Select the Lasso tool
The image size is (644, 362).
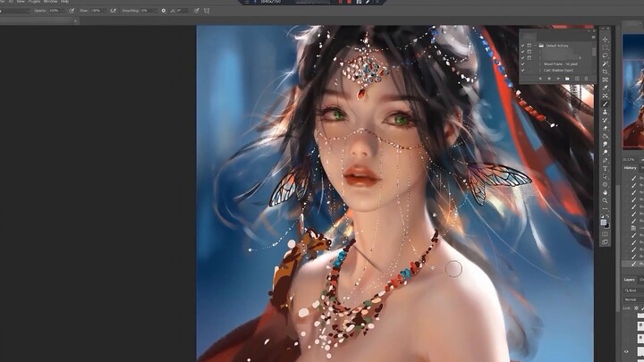click(x=605, y=55)
